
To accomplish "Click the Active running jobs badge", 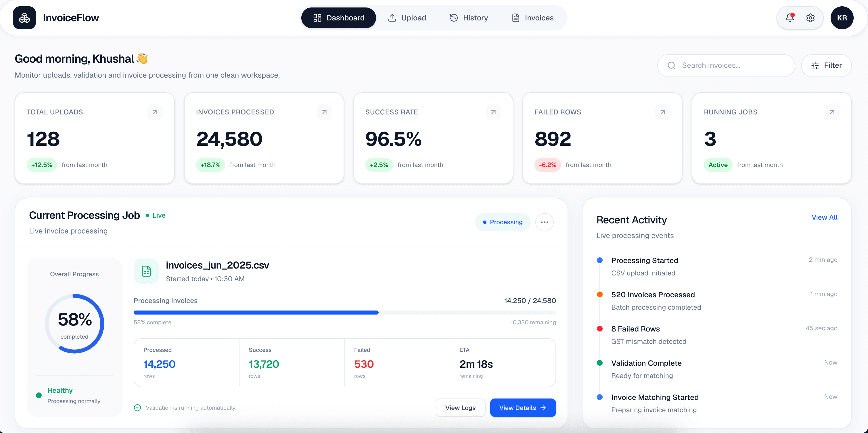I will point(718,165).
